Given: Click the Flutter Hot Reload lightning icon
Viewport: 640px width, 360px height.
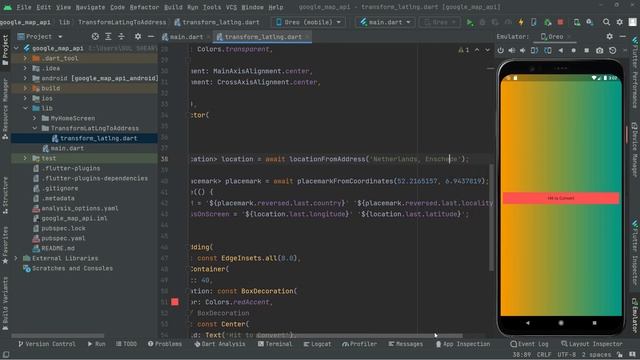Looking at the screenshot, I should tap(521, 22).
